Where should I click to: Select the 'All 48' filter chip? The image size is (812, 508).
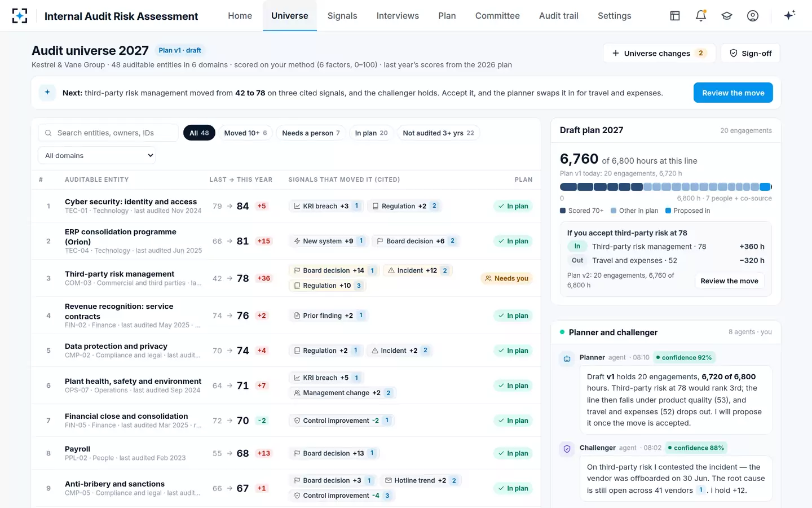199,133
